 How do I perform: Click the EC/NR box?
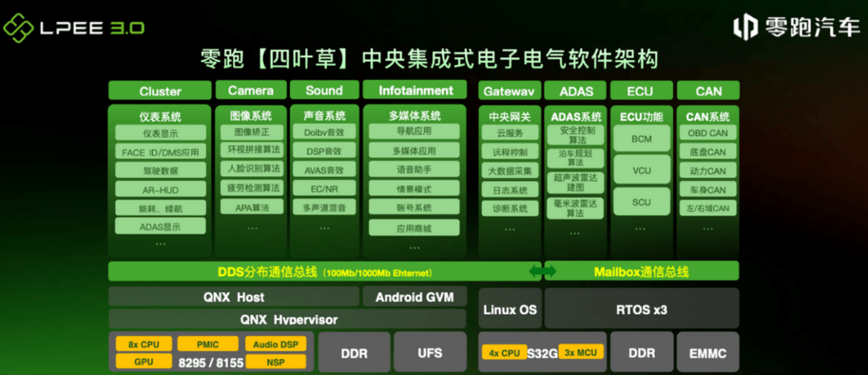point(325,189)
